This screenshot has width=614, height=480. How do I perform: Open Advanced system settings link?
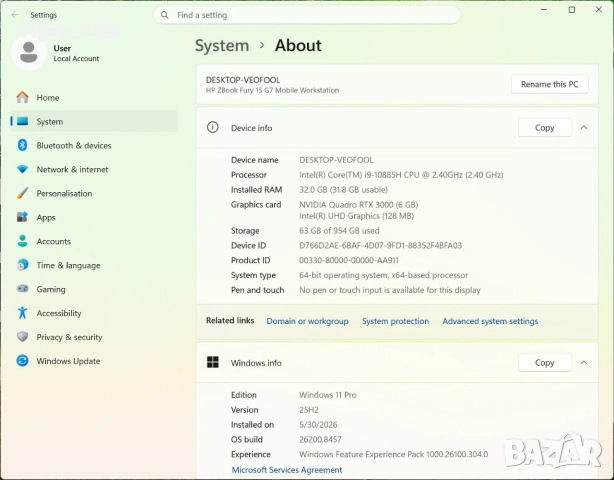pos(490,321)
